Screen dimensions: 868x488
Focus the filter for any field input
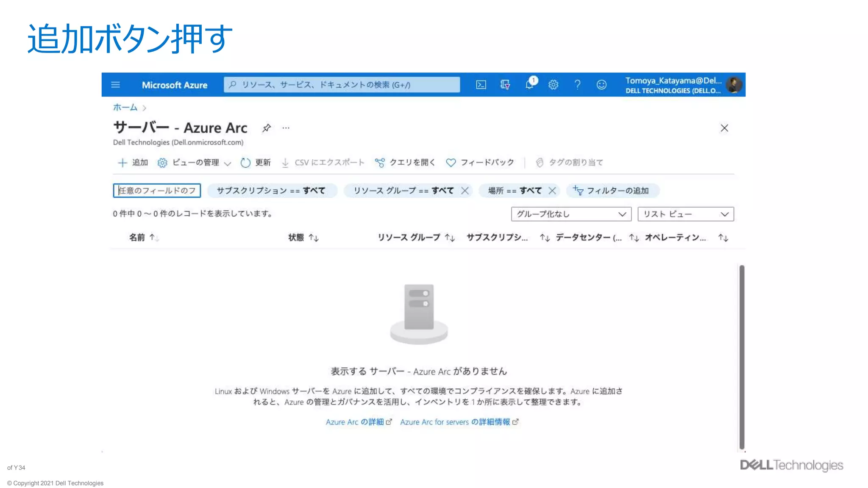click(x=157, y=191)
